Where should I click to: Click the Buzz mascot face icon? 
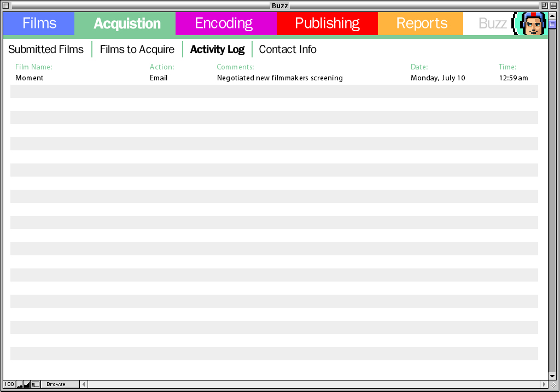click(x=530, y=24)
